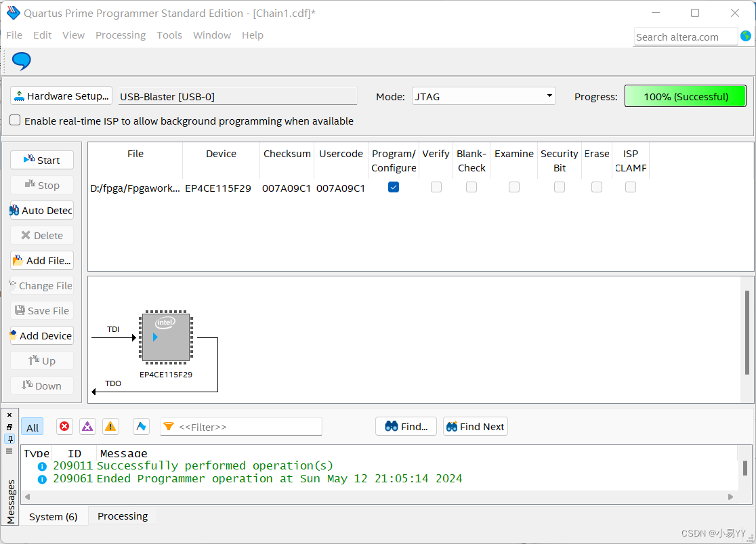The width and height of the screenshot is (756, 544).
Task: Click the 100% (Successful) progress bar
Action: click(685, 96)
